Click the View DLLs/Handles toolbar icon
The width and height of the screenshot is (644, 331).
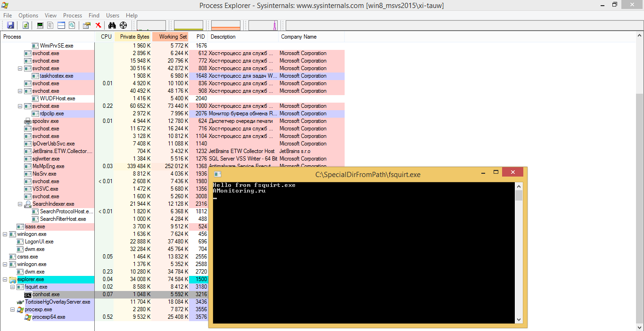point(72,25)
